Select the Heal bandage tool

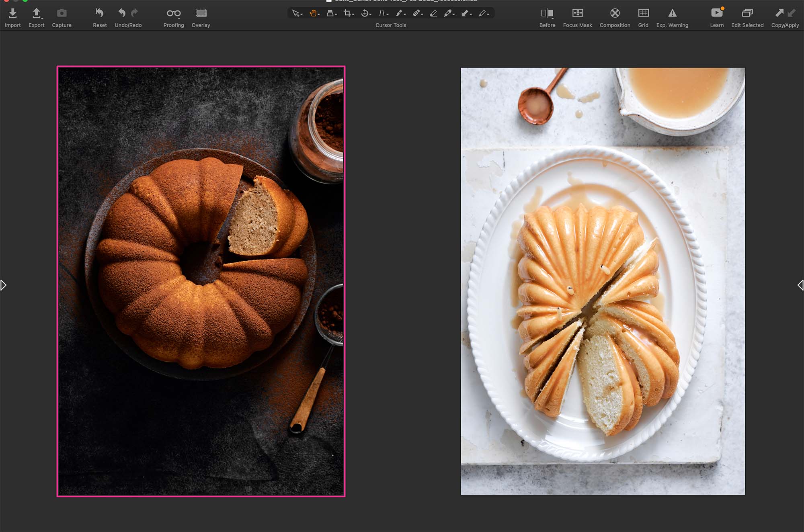416,13
